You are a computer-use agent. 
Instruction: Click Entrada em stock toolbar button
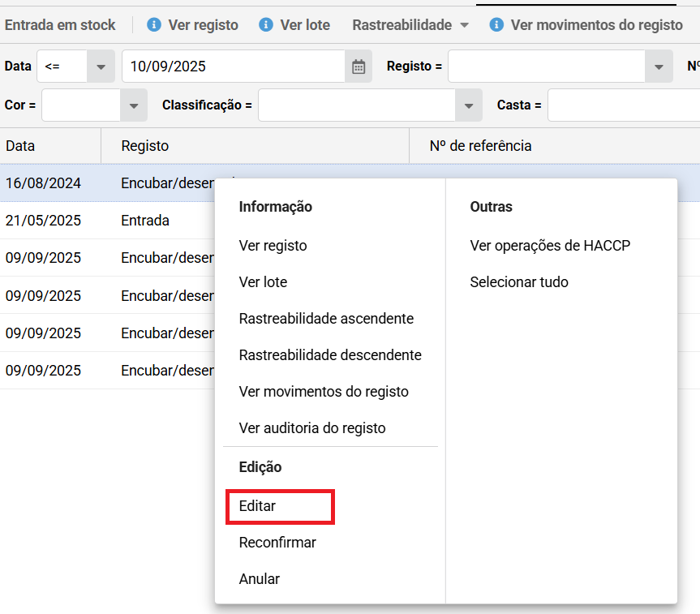coord(60,25)
